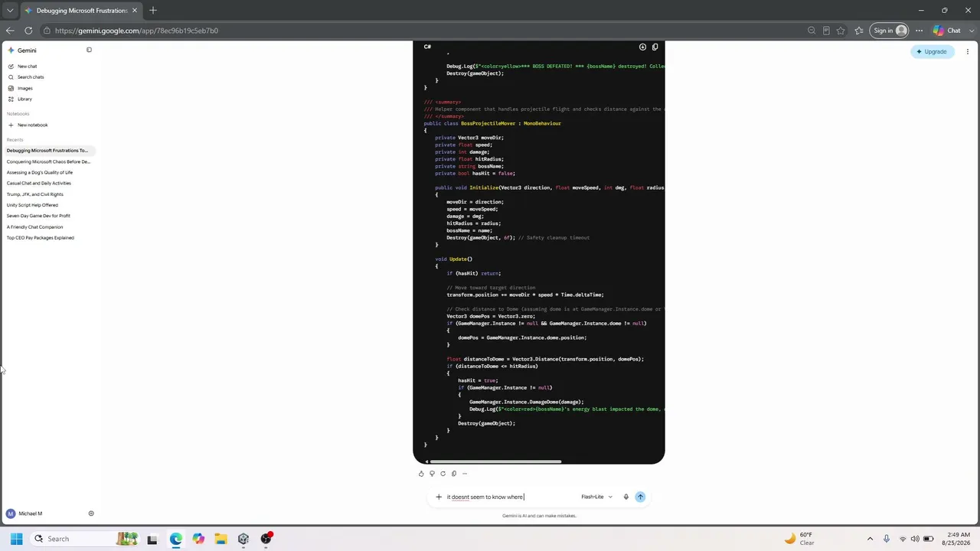
Task: Open browser settings and more menu
Action: pos(919,31)
